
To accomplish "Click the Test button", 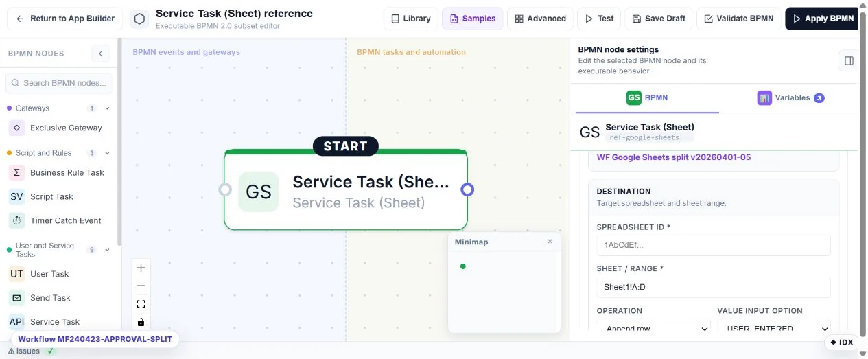I will (599, 19).
